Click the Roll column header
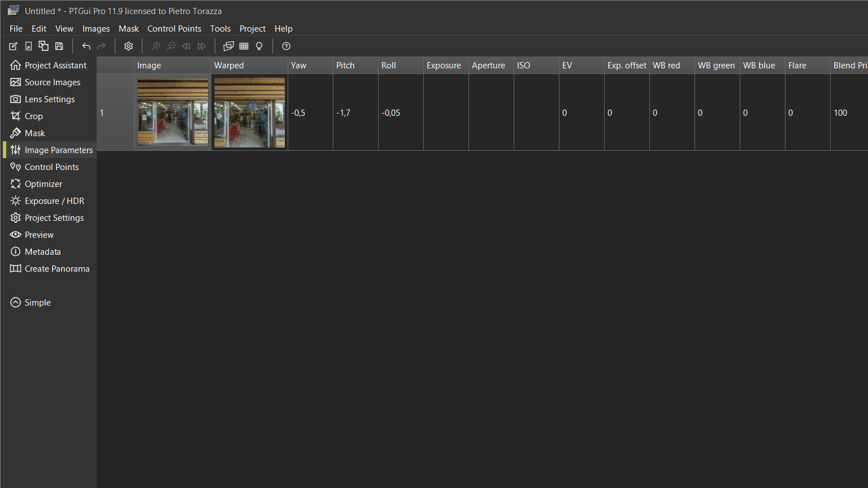Image resolution: width=868 pixels, height=488 pixels. (x=401, y=66)
